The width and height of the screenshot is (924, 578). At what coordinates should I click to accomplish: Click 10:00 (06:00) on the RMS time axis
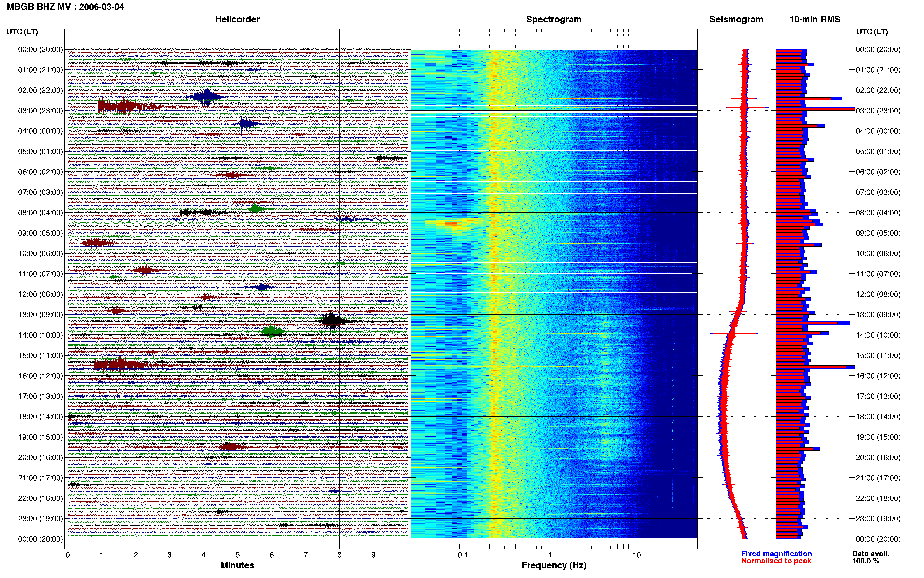pos(878,253)
